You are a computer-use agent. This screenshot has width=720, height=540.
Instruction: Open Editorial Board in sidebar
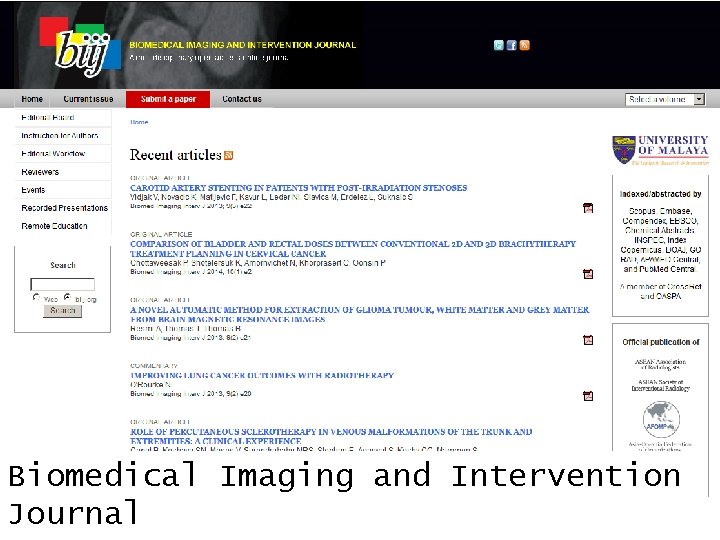click(x=48, y=118)
